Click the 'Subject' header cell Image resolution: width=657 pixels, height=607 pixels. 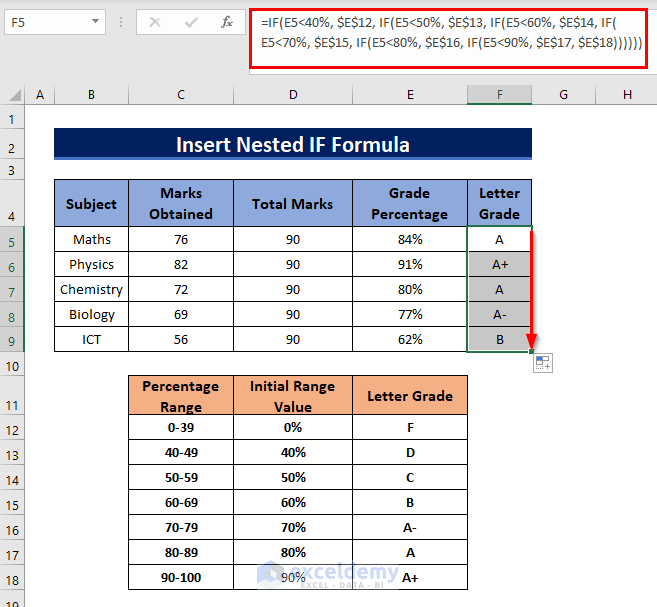pos(91,204)
